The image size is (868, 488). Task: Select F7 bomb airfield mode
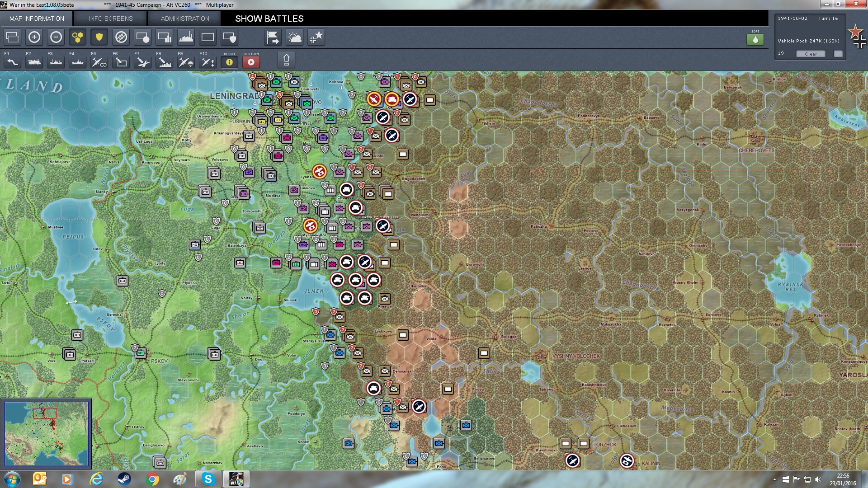(x=143, y=62)
